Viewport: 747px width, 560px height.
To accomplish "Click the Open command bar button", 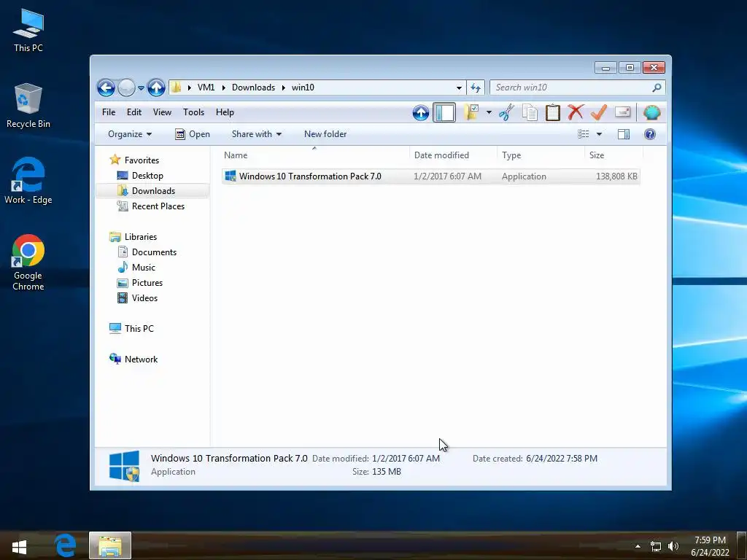I will pos(193,134).
